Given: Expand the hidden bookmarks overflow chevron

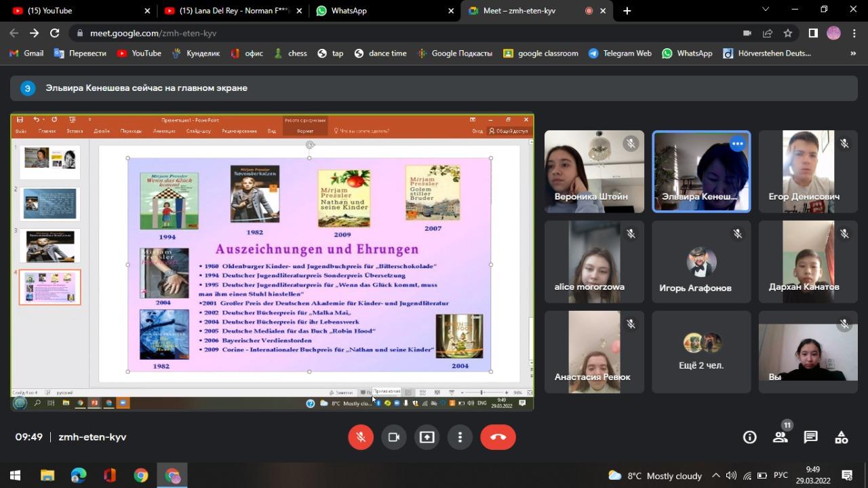Looking at the screenshot, I should (x=853, y=53).
